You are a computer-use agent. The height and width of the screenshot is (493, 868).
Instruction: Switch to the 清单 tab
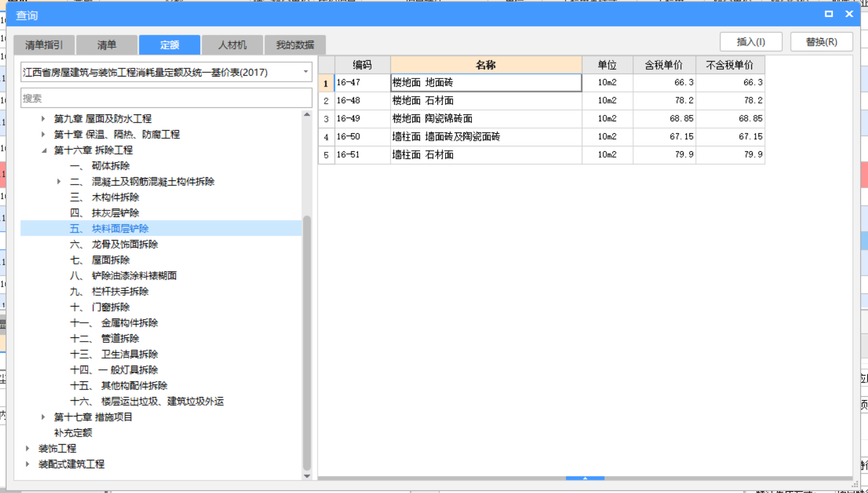(x=107, y=45)
